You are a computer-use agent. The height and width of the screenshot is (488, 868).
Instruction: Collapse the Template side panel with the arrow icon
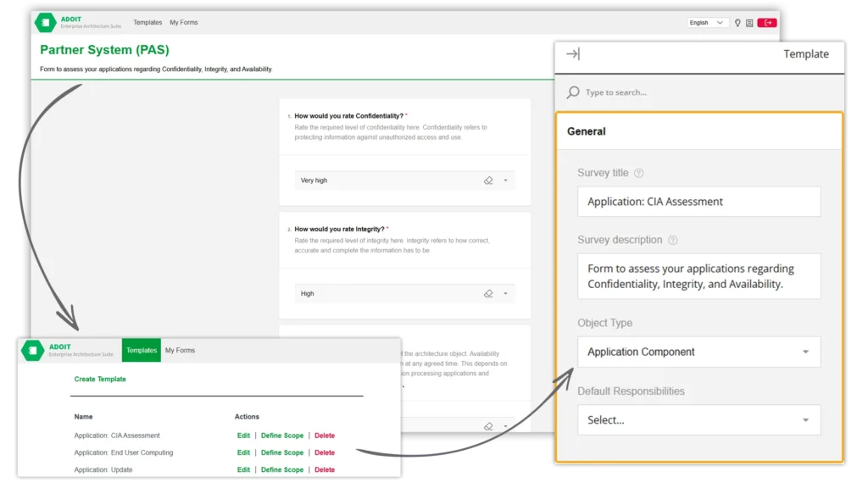[573, 53]
